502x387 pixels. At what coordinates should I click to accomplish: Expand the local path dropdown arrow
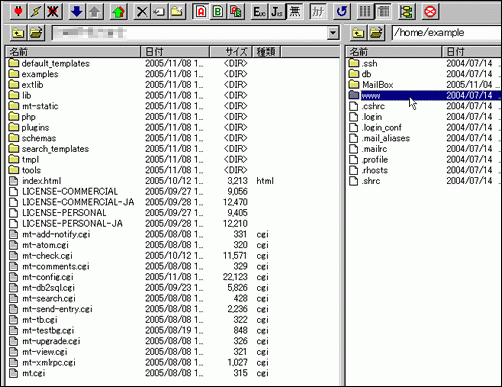[x=333, y=33]
